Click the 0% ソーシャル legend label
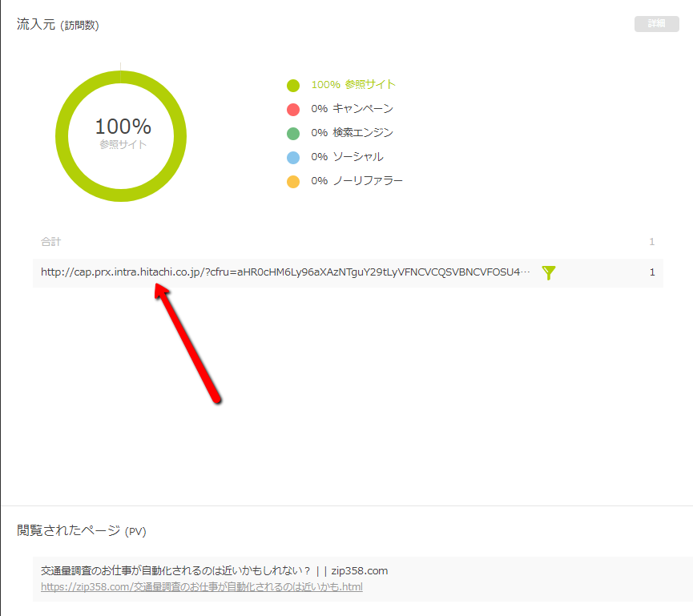Viewport: 693px width, 616px height. pos(347,157)
